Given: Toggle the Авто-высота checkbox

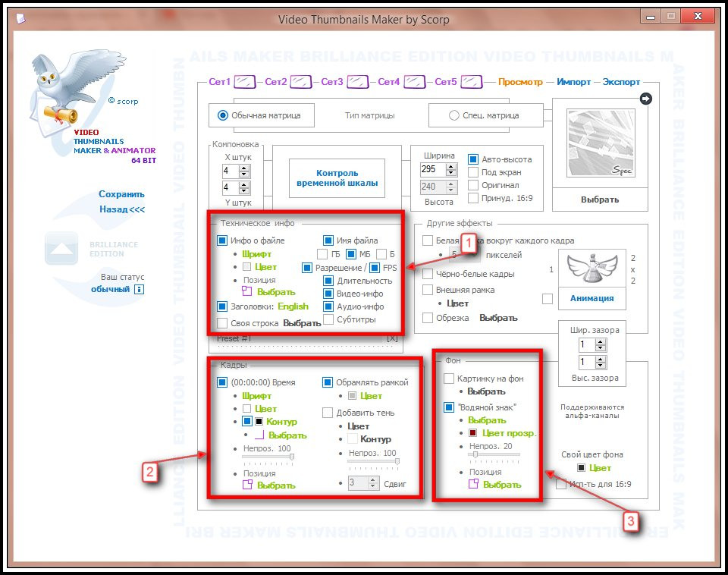Looking at the screenshot, I should pyautogui.click(x=472, y=159).
